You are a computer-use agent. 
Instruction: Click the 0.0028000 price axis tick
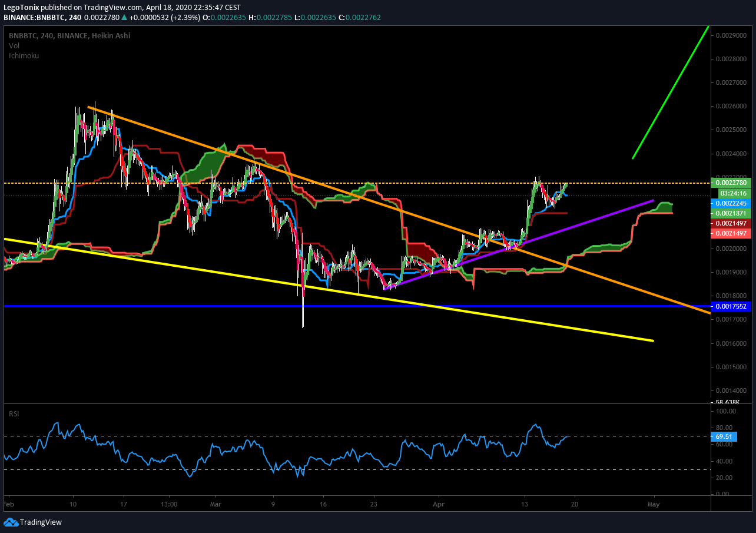coord(731,59)
